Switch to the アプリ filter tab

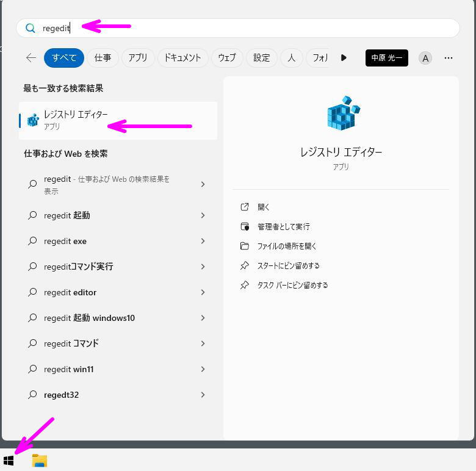[138, 58]
